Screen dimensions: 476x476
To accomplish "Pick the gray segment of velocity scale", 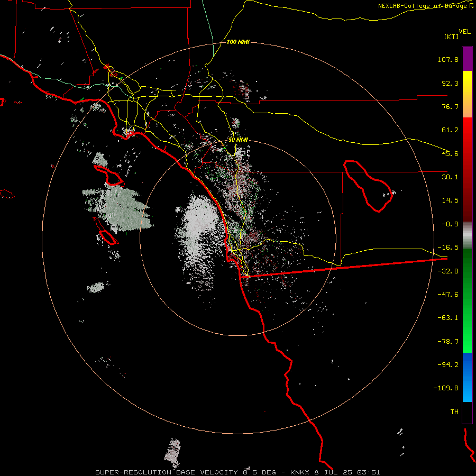I will [467, 235].
